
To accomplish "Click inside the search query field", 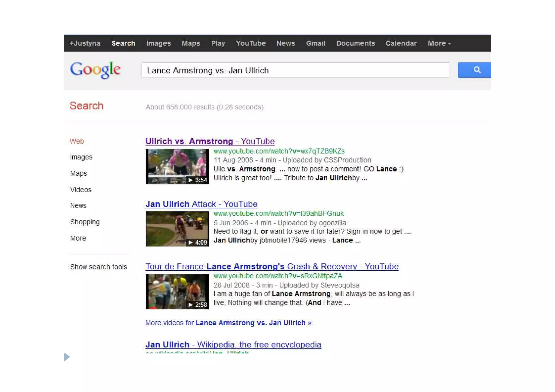I will [x=295, y=70].
